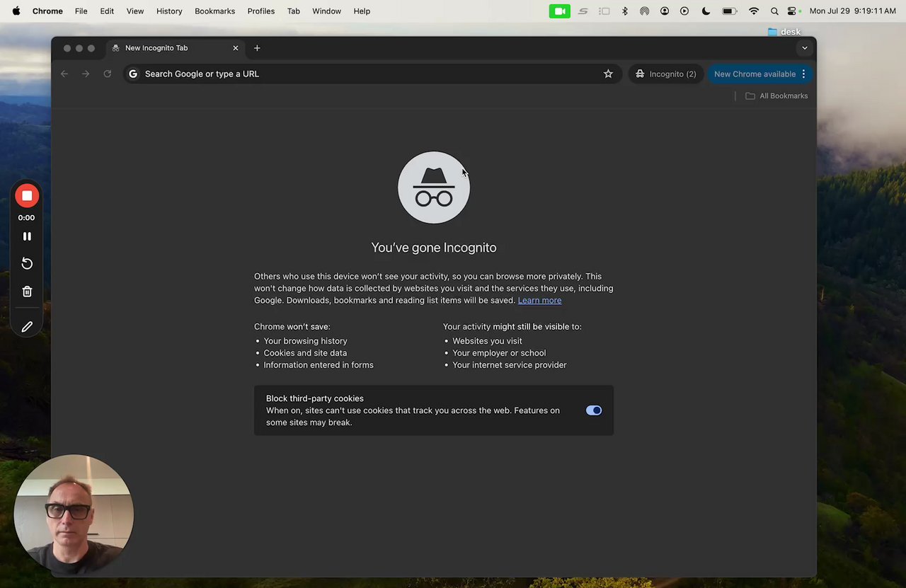Click the large Incognito hat-and-glasses logo
This screenshot has width=906, height=588.
click(x=434, y=188)
